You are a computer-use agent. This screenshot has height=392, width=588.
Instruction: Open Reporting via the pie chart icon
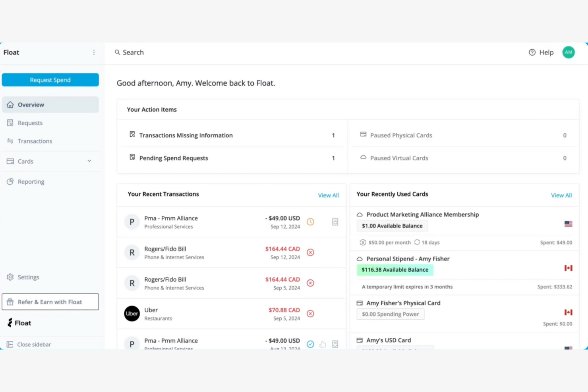10,182
